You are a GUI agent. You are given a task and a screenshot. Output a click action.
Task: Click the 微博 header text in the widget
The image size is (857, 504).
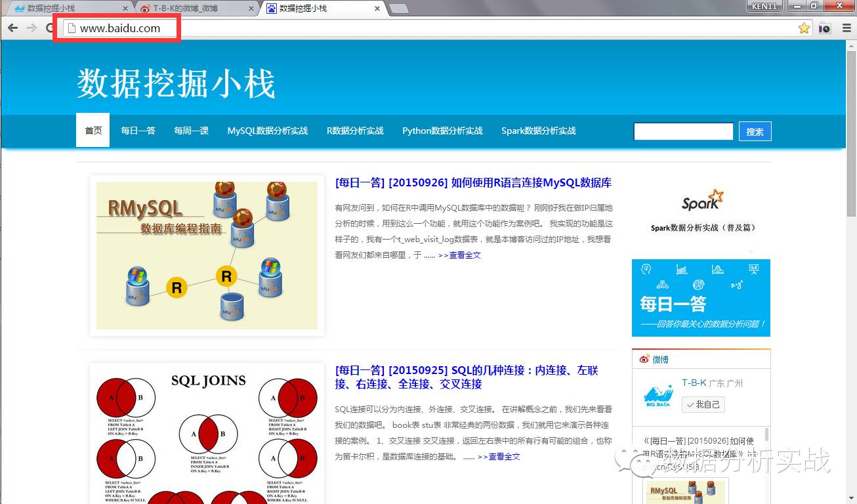pos(661,360)
